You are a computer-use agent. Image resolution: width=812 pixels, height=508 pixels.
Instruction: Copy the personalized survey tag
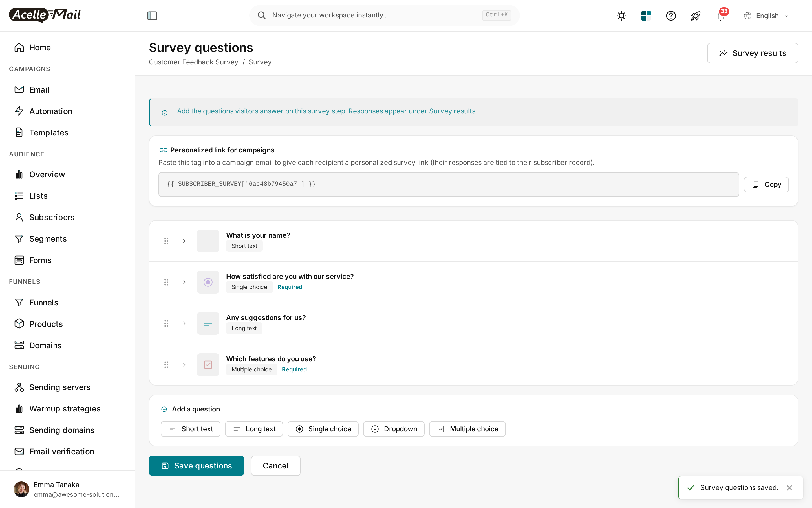[766, 185]
